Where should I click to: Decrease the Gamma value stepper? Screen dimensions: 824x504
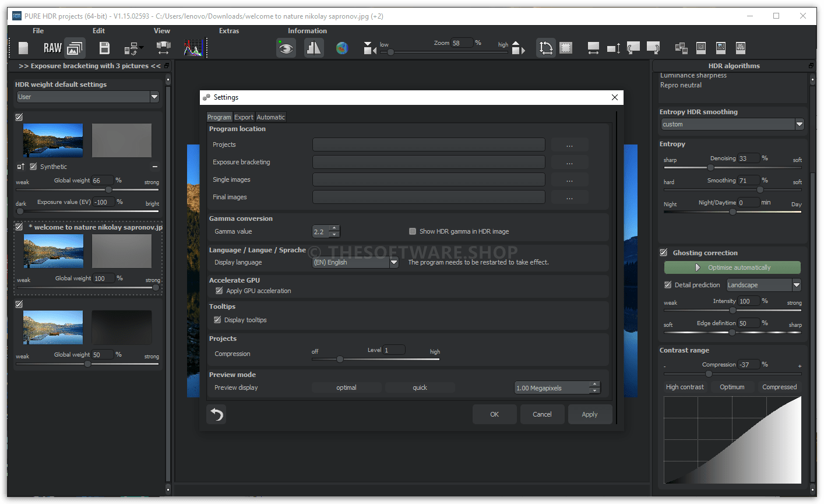pos(334,235)
